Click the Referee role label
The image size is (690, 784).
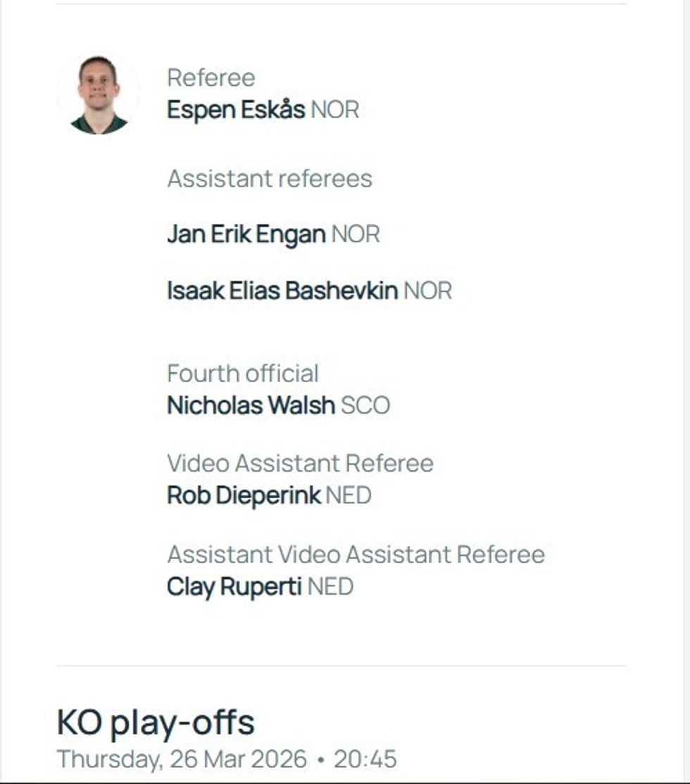point(211,77)
